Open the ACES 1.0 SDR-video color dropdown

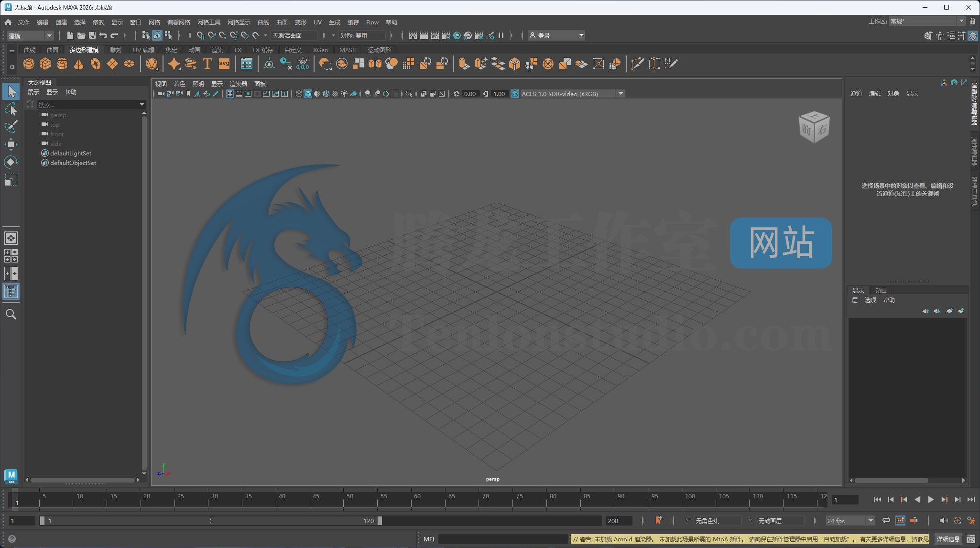(x=572, y=94)
